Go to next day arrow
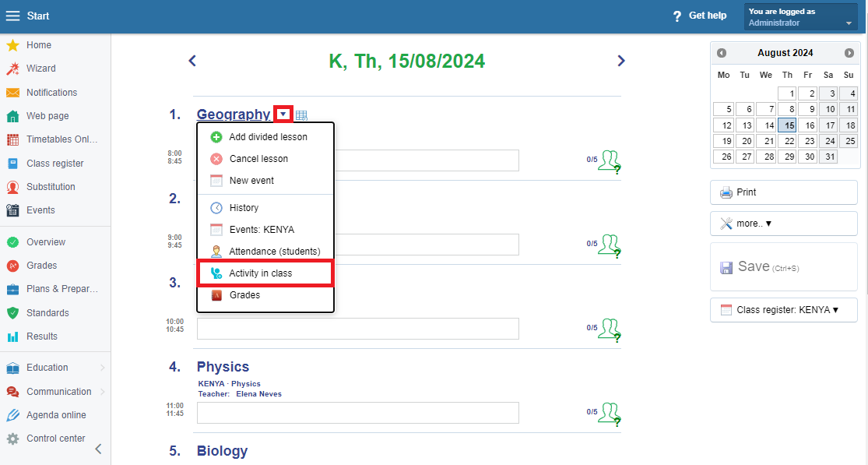 [x=620, y=61]
